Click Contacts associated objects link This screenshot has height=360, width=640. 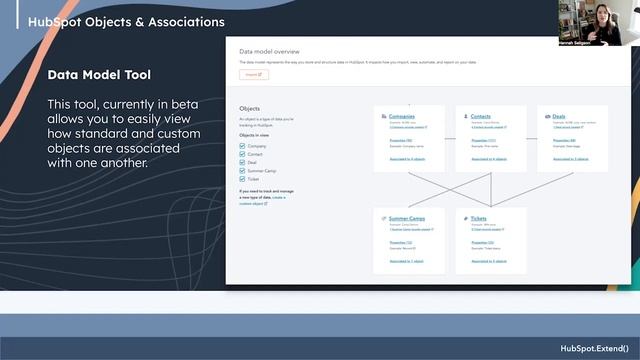click(x=489, y=159)
